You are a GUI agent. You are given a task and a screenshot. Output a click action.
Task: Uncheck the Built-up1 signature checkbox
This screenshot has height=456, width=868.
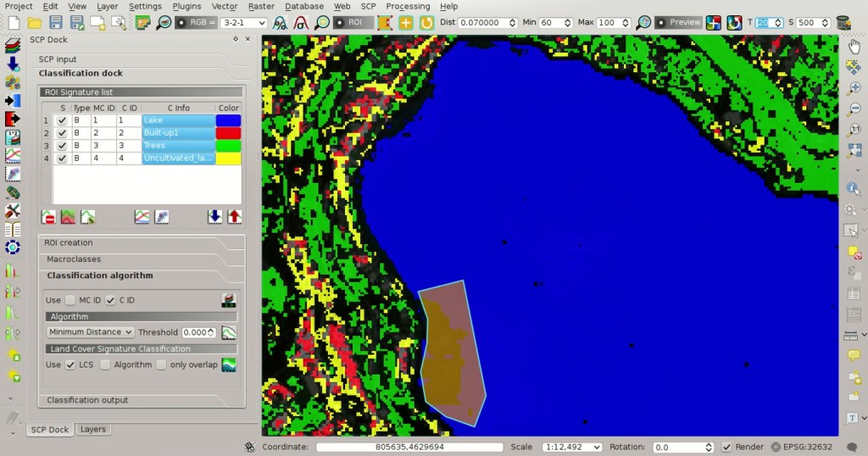click(62, 133)
